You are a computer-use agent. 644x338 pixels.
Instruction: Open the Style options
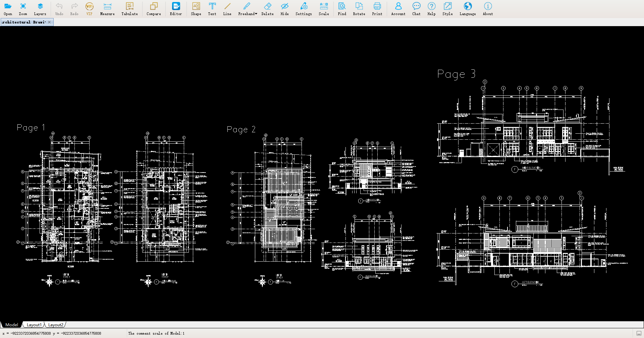click(447, 9)
